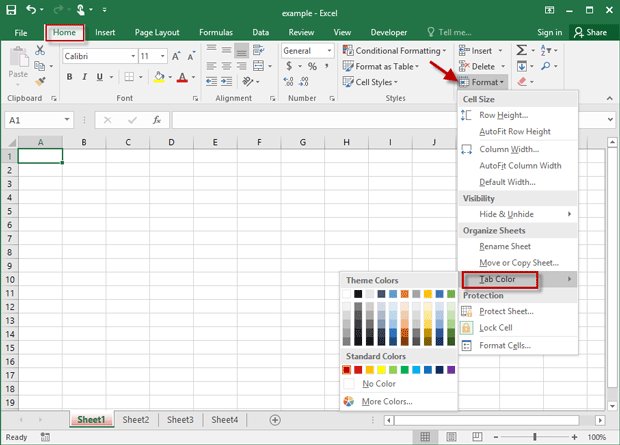Switch to the Page Layout tab
620x445 pixels.
[x=158, y=32]
